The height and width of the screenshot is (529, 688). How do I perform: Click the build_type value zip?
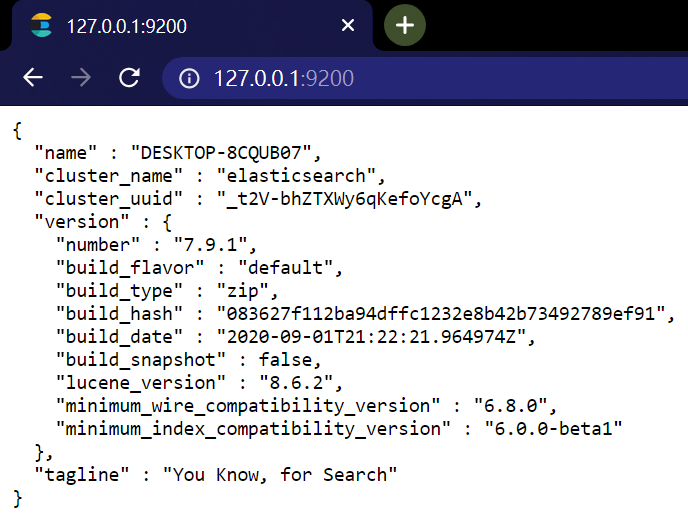pos(242,291)
